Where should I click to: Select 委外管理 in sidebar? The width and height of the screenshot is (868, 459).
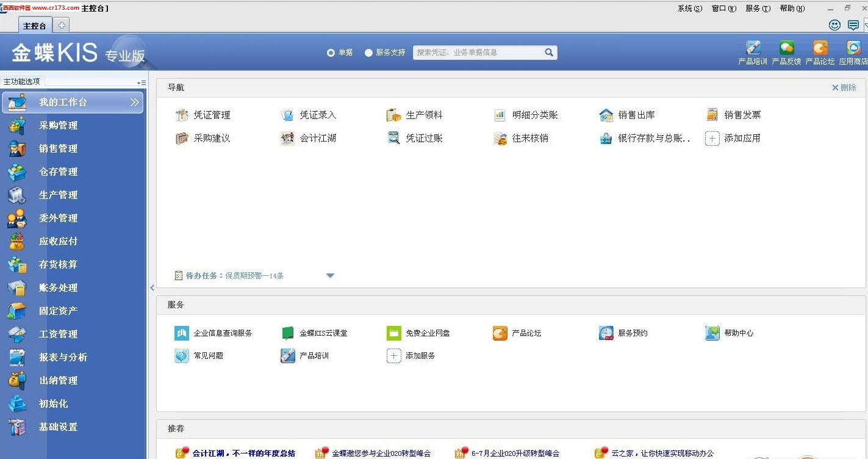click(73, 219)
